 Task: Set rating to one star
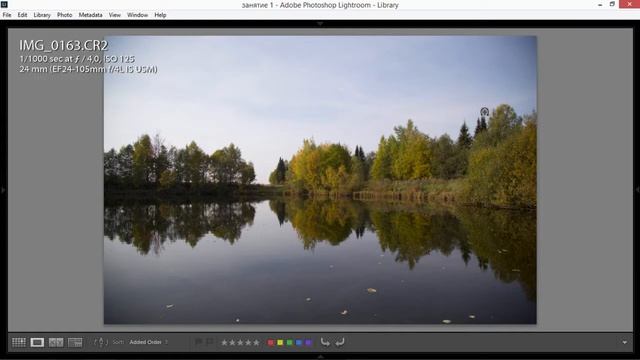coord(224,342)
